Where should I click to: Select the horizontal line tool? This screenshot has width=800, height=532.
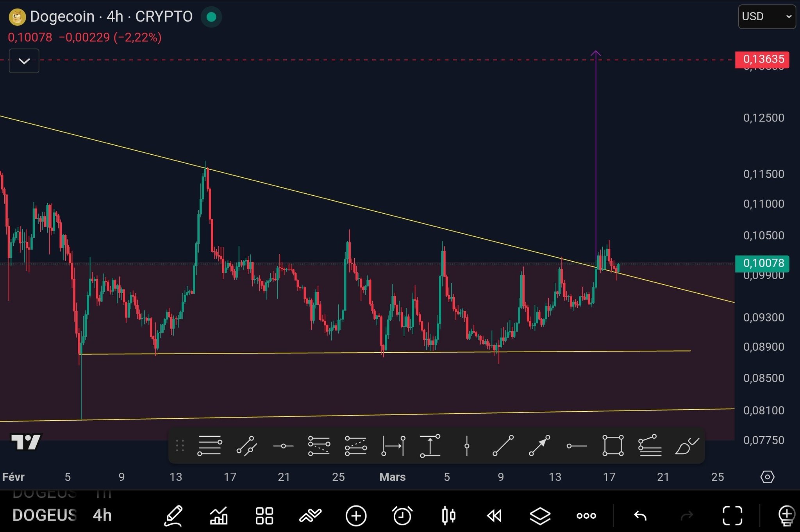coord(283,446)
